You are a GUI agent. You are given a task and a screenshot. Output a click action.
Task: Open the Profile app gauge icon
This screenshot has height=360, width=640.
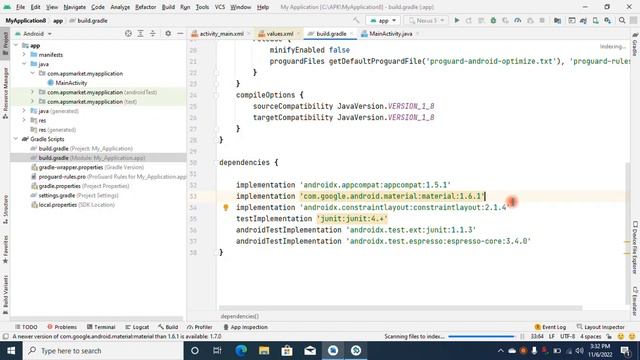(x=518, y=20)
